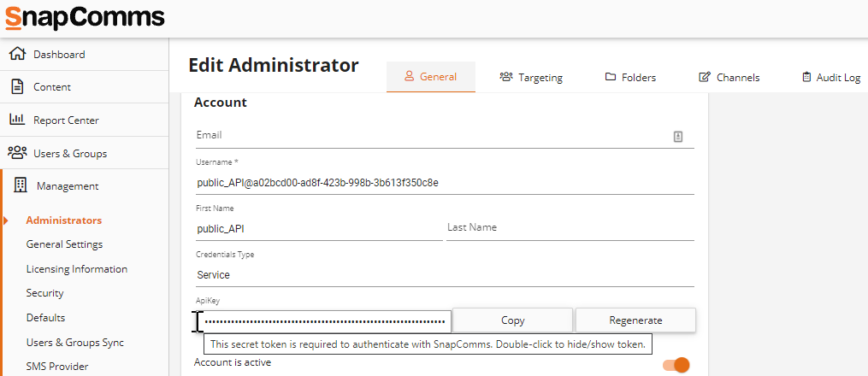Screen dimensions: 868x376
Task: Open General Settings in sidebar
Action: point(64,244)
